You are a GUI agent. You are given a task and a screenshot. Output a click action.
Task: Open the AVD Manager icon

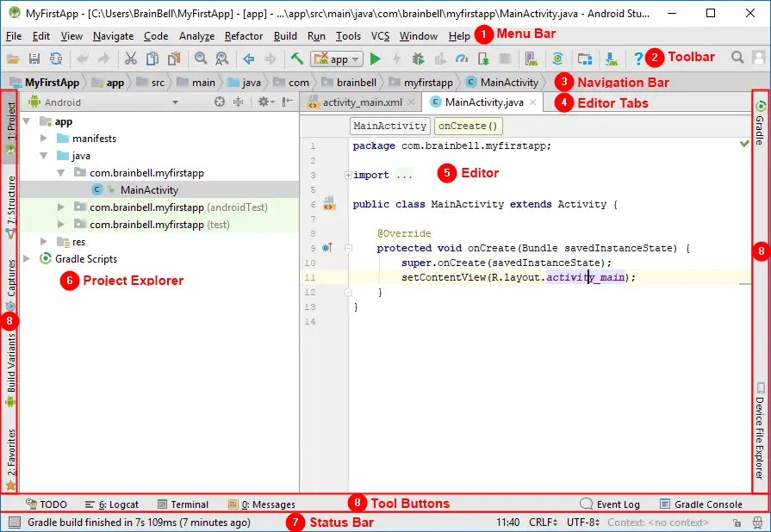point(531,59)
